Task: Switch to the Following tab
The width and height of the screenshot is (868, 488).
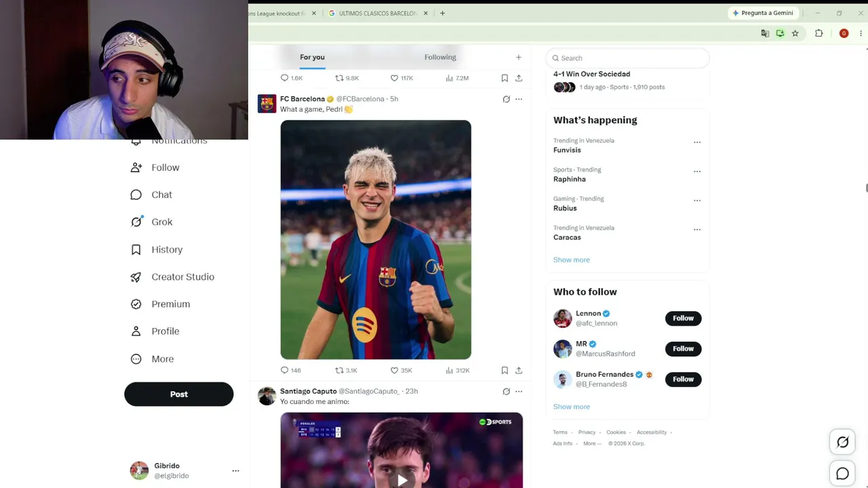Action: coord(440,57)
